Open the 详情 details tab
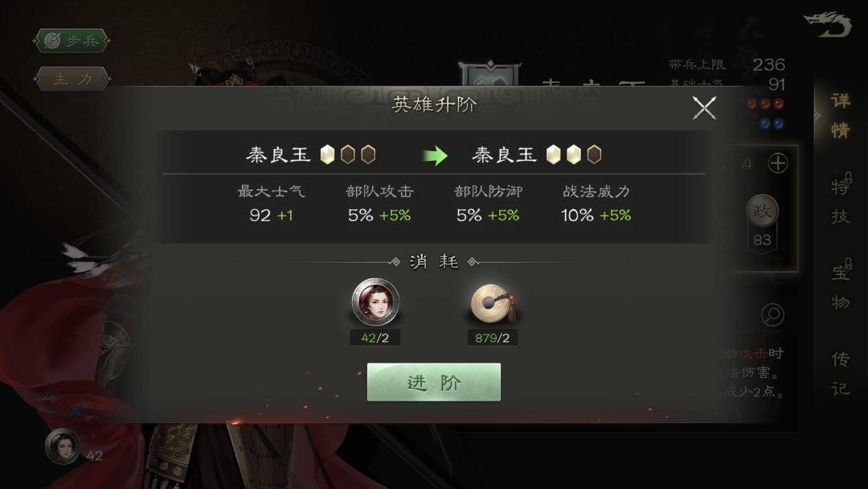868x489 pixels. pyautogui.click(x=841, y=115)
